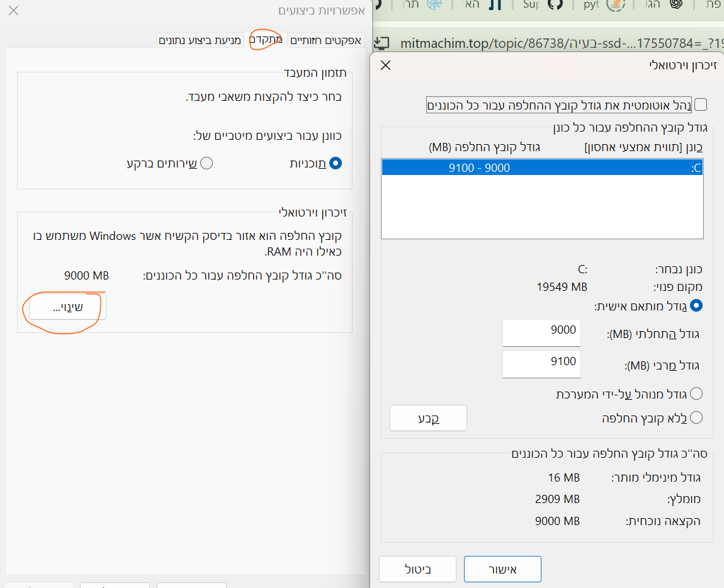Click the מומלץ label
Viewport: 724px width, 588px height.
(684, 499)
